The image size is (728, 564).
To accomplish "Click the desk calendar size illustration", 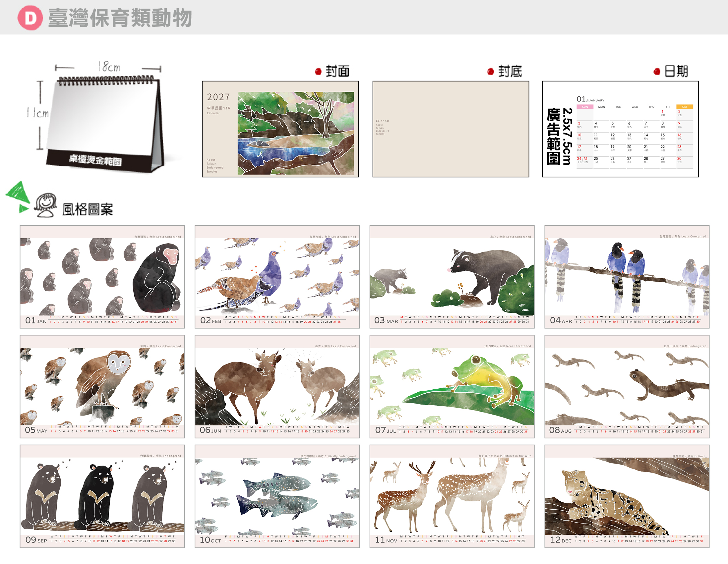I will click(96, 117).
